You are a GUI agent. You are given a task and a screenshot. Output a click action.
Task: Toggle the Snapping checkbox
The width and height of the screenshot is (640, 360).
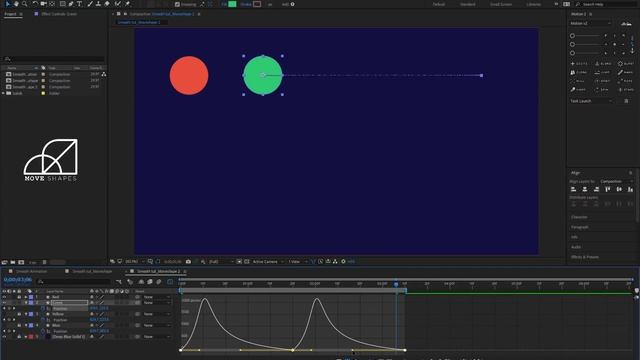(x=177, y=4)
